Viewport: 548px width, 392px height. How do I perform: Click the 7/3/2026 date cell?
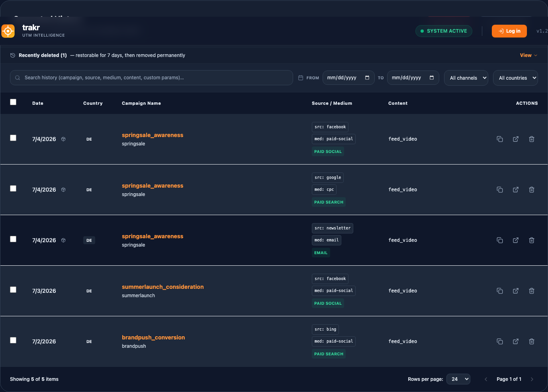click(x=44, y=291)
